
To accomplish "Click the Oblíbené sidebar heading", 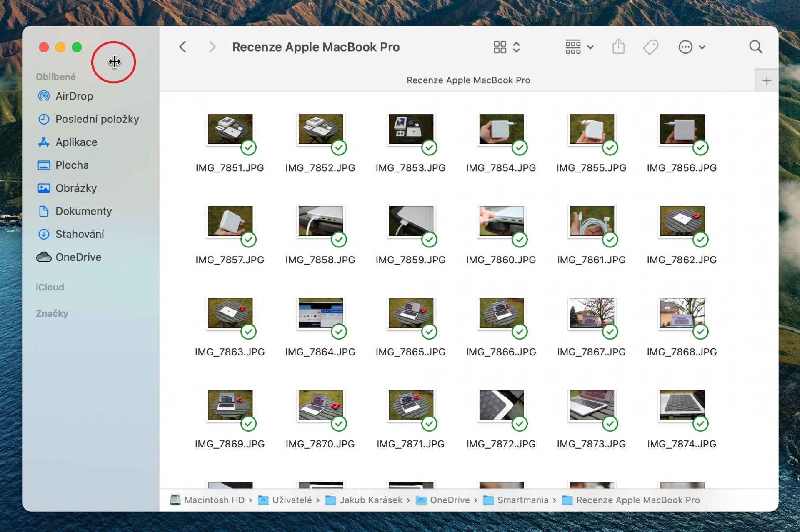I will pyautogui.click(x=56, y=77).
